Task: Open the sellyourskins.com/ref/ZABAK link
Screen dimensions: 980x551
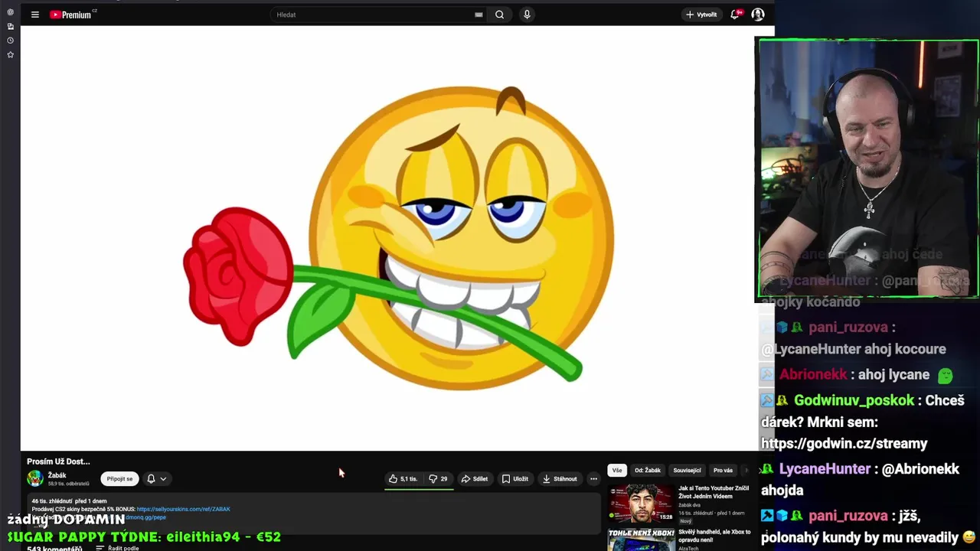Action: [183, 509]
